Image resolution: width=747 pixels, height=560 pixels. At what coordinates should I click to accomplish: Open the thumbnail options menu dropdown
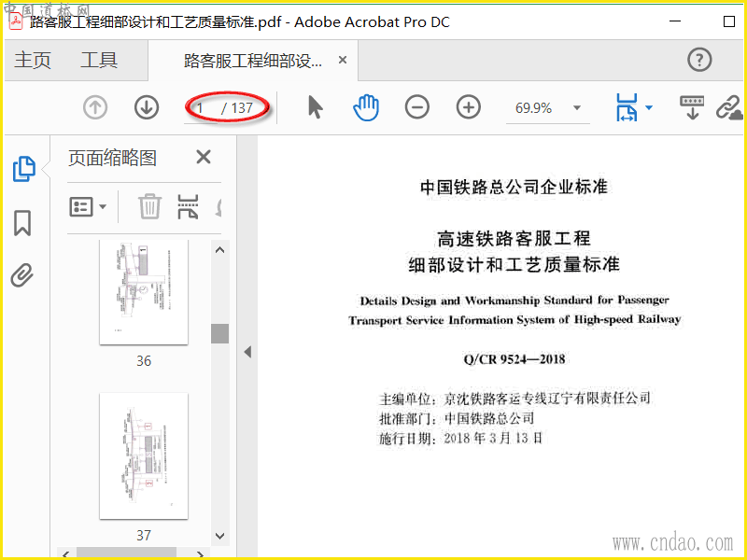88,206
